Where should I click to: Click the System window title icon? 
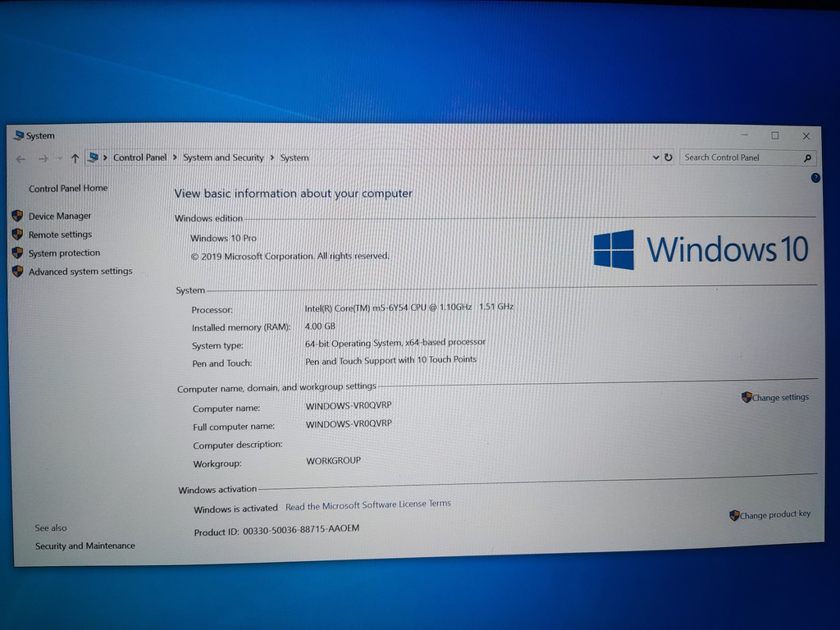[19, 135]
